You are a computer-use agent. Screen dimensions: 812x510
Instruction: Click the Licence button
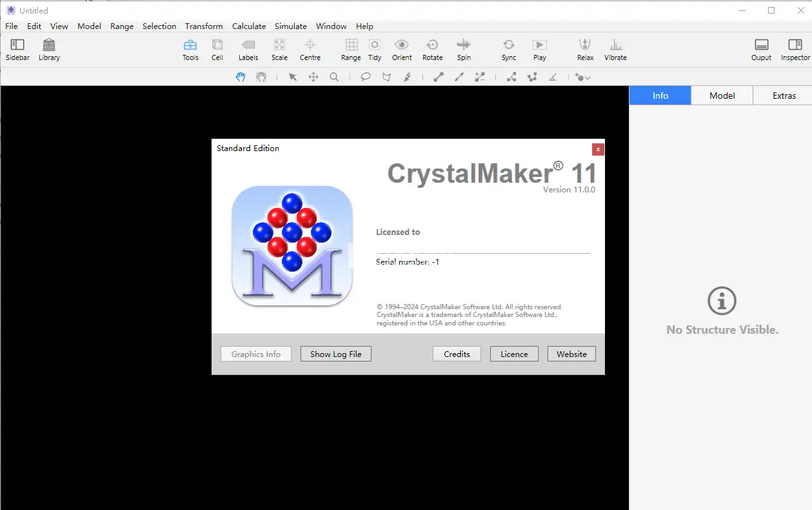coord(515,354)
